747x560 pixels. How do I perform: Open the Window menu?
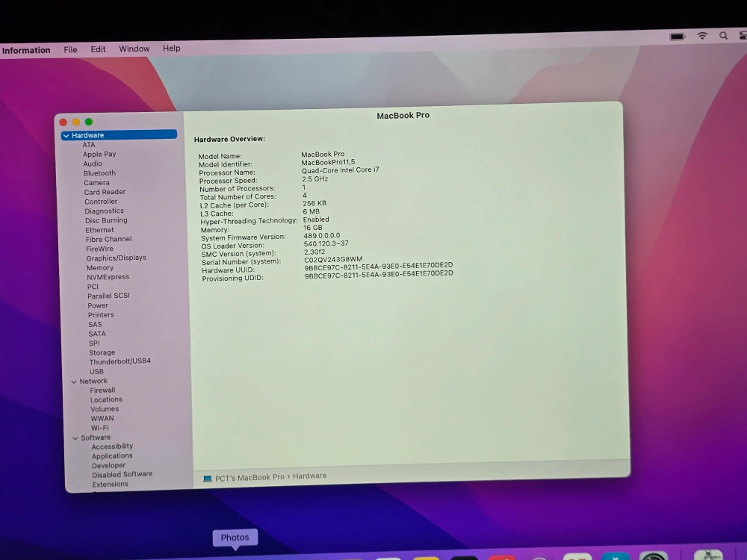point(134,49)
